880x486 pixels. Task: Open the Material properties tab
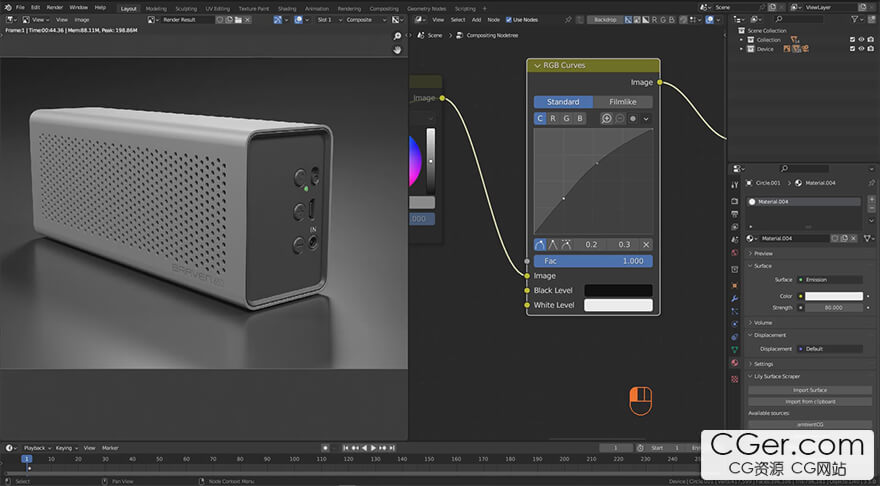[735, 363]
